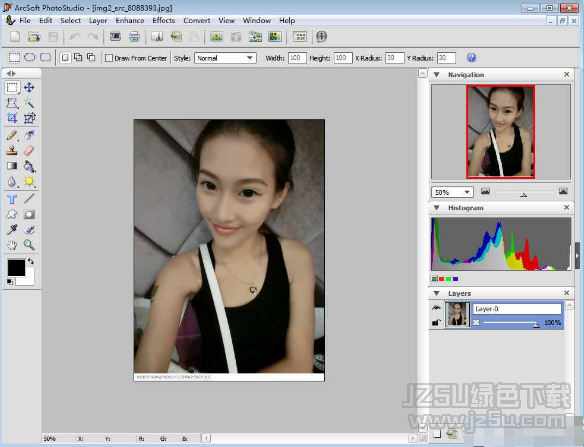The image size is (584, 447).
Task: Select the Move tool
Action: click(x=29, y=88)
